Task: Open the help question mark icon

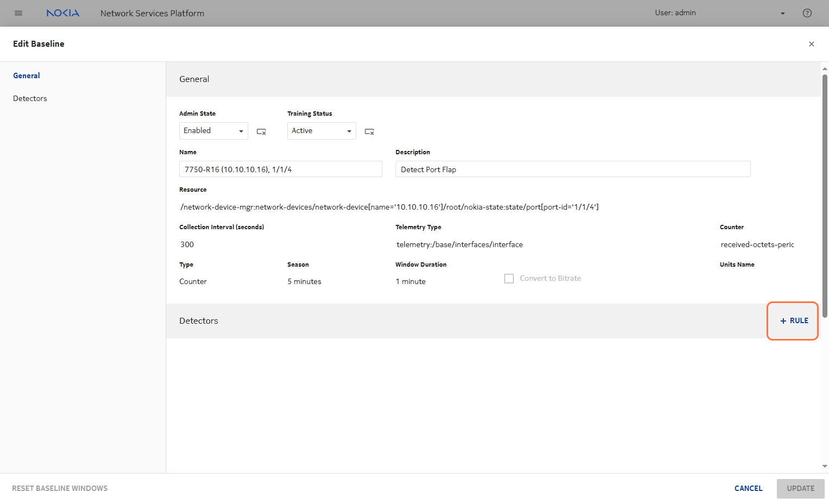Action: tap(807, 13)
